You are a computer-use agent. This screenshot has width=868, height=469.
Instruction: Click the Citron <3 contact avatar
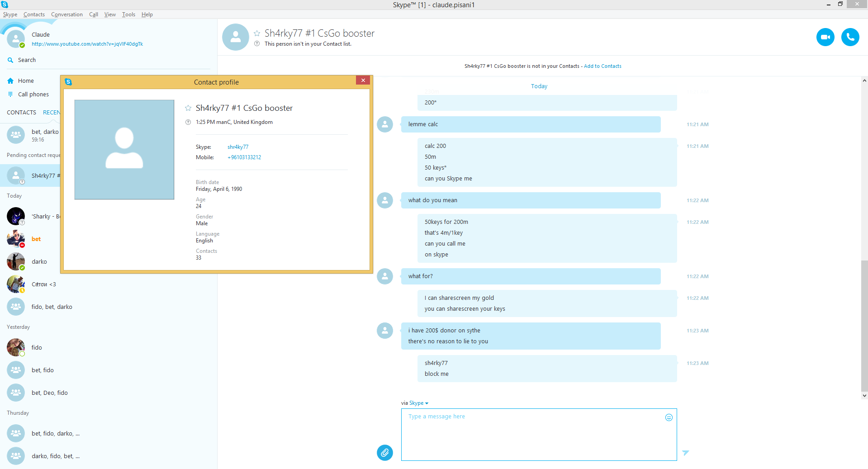(x=16, y=284)
